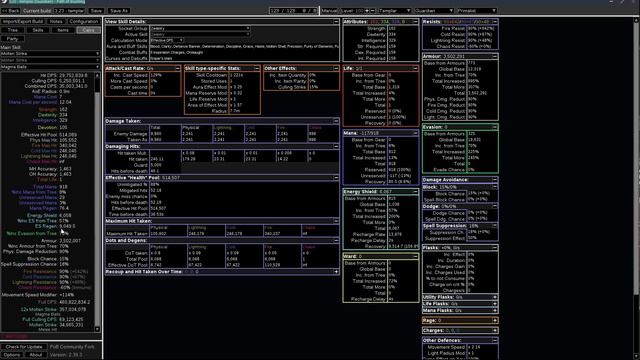640x360 pixels.
Task: Open the Templar class dropdown
Action: (394, 11)
